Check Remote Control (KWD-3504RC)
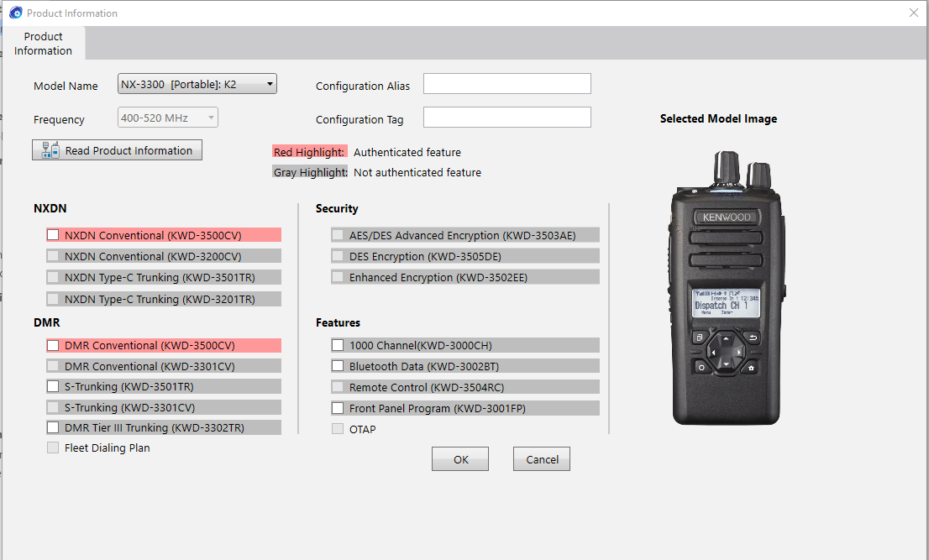 [x=338, y=387]
